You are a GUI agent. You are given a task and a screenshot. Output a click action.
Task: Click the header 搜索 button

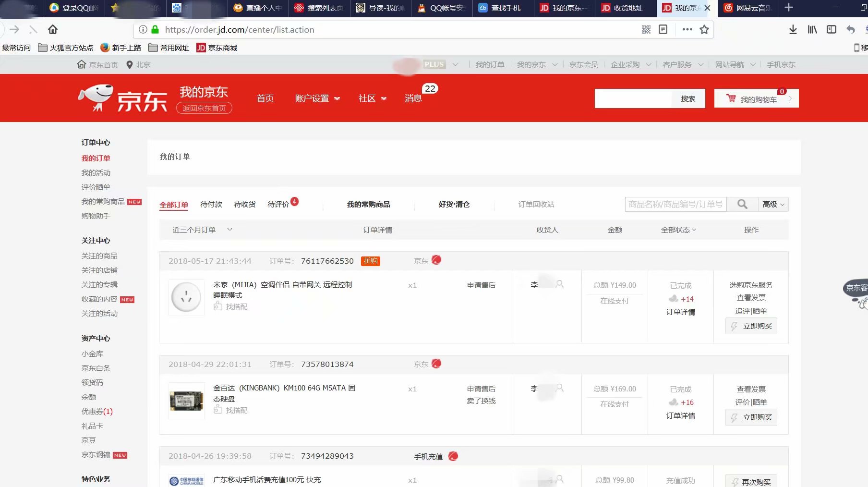pyautogui.click(x=688, y=98)
